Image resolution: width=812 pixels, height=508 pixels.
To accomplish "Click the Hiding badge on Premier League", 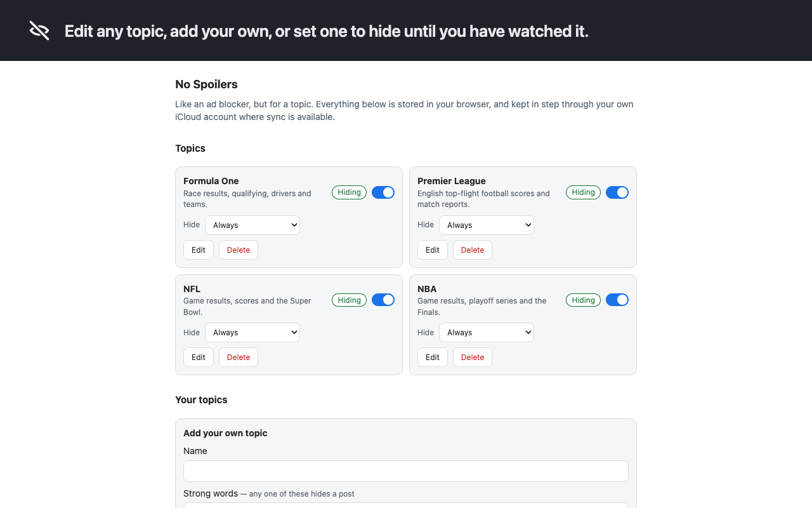I will coord(583,192).
